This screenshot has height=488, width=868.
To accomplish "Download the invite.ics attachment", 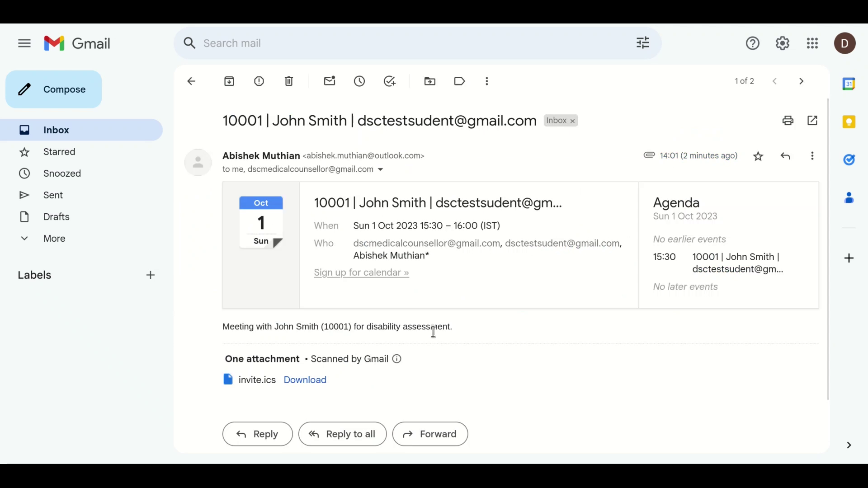I will pyautogui.click(x=305, y=380).
